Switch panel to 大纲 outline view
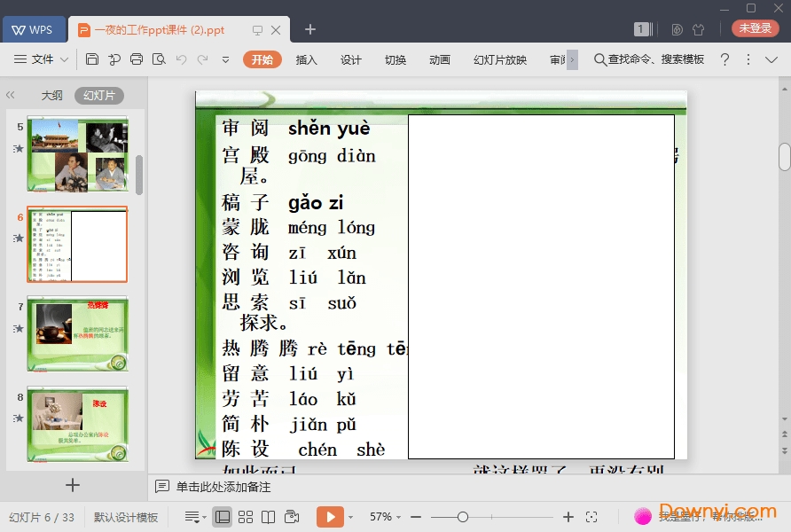Screen dimensions: 791x532 51,96
